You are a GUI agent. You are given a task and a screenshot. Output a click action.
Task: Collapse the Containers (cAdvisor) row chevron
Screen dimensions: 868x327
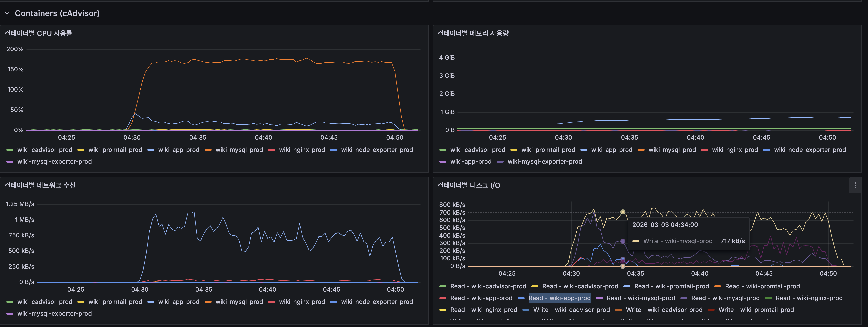click(7, 13)
